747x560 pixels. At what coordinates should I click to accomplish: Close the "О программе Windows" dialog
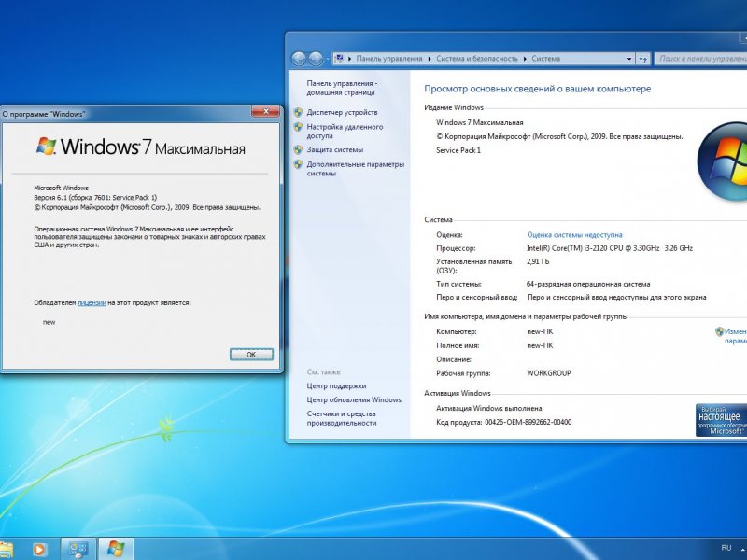[x=266, y=111]
